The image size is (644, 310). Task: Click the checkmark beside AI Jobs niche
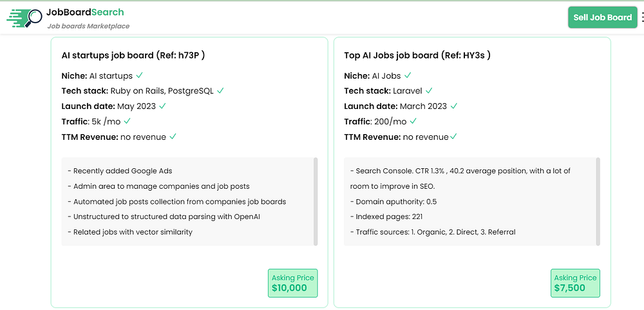point(408,75)
